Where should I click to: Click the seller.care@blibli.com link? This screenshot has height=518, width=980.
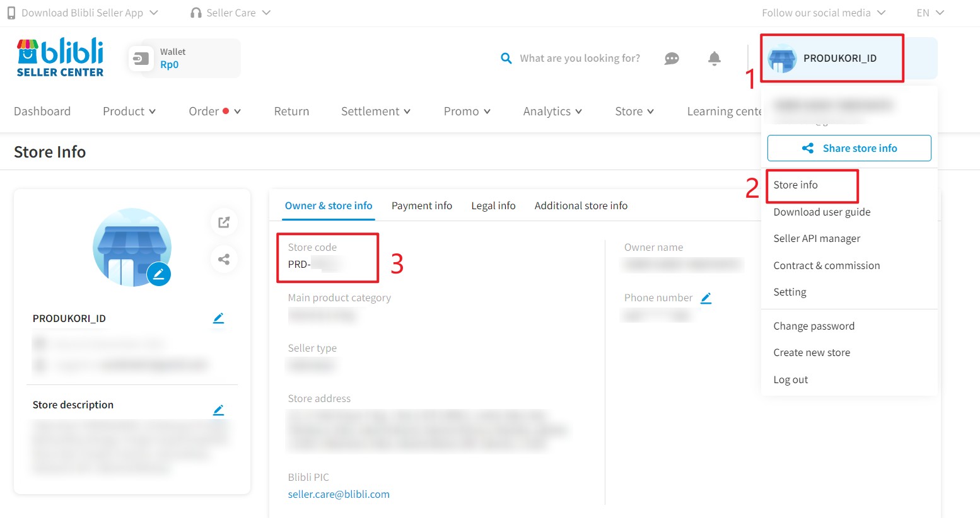tap(339, 495)
